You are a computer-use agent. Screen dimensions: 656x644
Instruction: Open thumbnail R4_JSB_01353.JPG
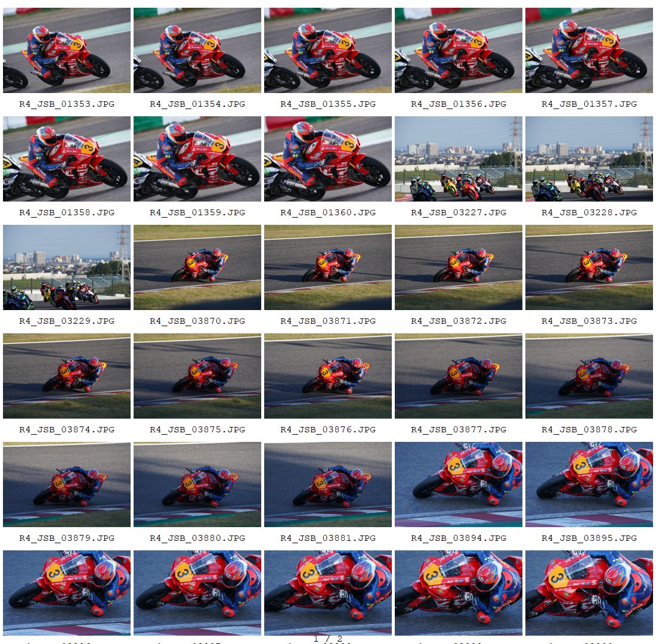(67, 50)
